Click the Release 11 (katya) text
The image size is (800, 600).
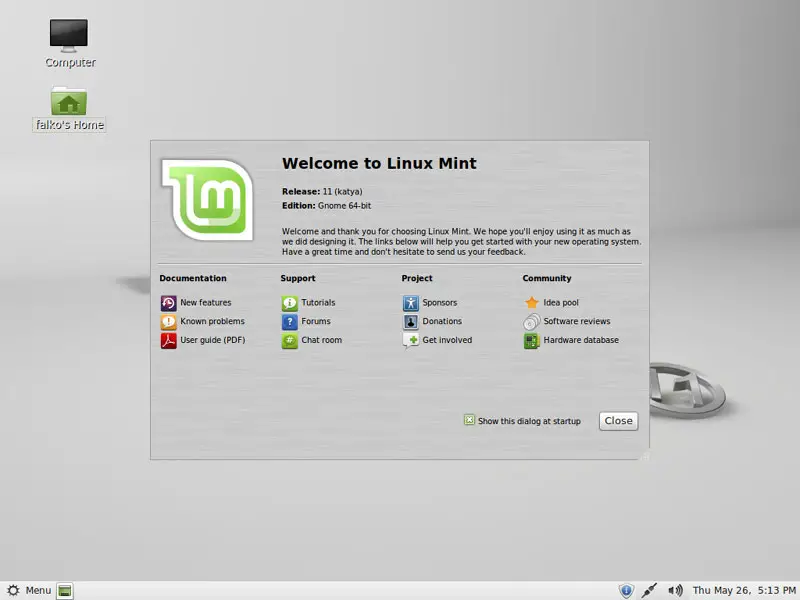coord(322,192)
